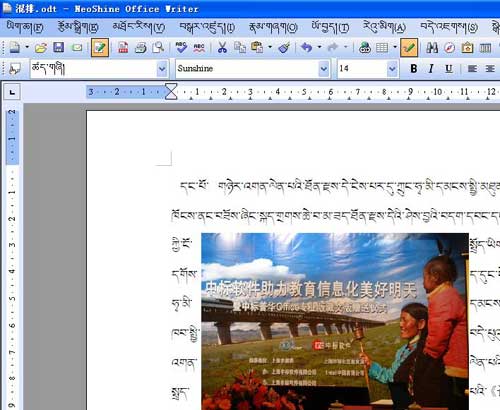This screenshot has width=500, height=410.
Task: Expand the Sunshine font name dropdown
Action: coord(324,69)
